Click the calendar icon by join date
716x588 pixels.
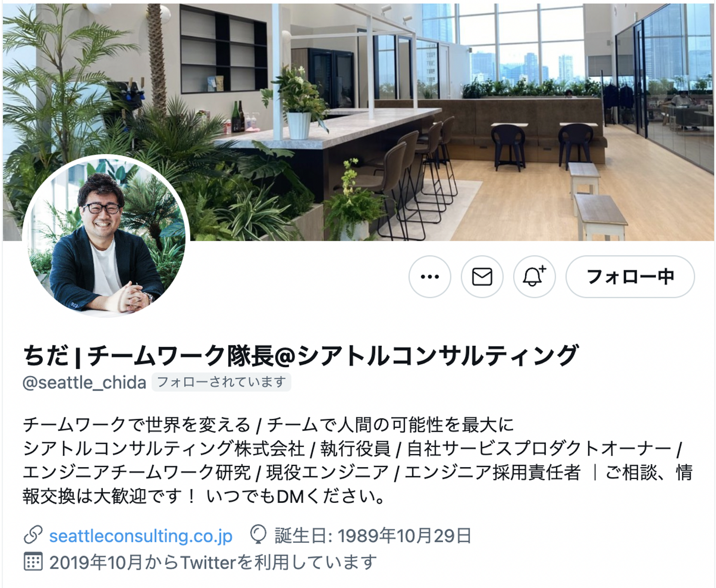click(33, 562)
